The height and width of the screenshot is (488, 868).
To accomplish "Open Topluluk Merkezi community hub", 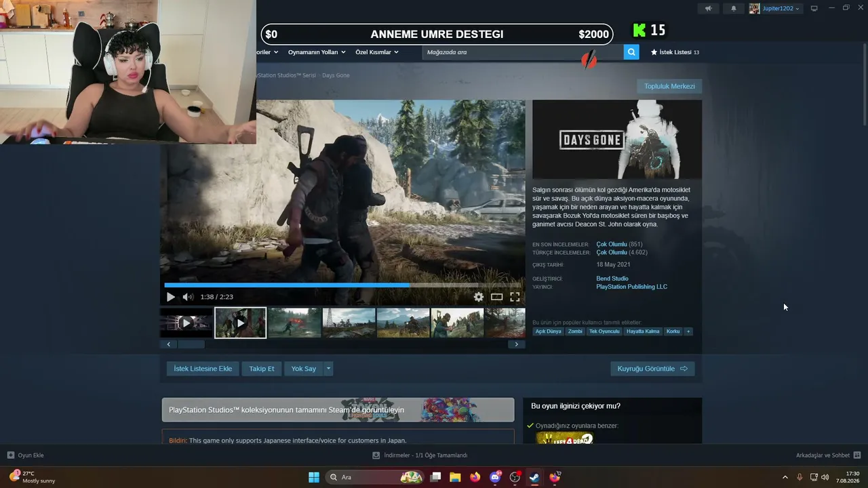I will tap(669, 86).
